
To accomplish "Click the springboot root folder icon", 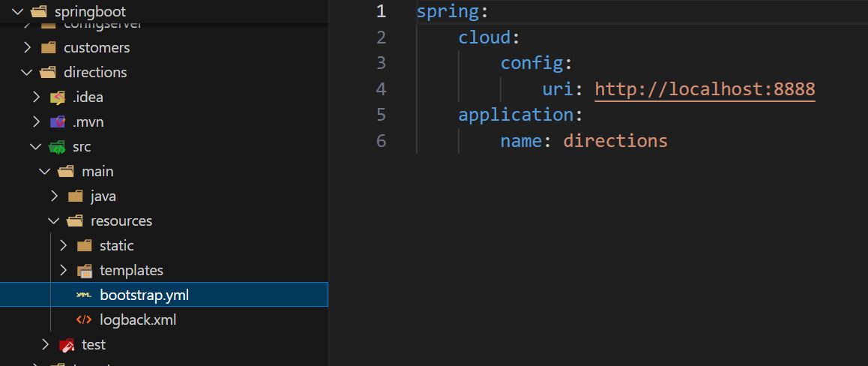I will (x=40, y=12).
